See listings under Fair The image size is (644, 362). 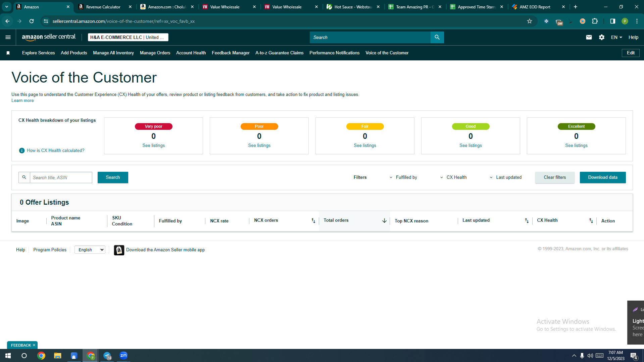365,146
